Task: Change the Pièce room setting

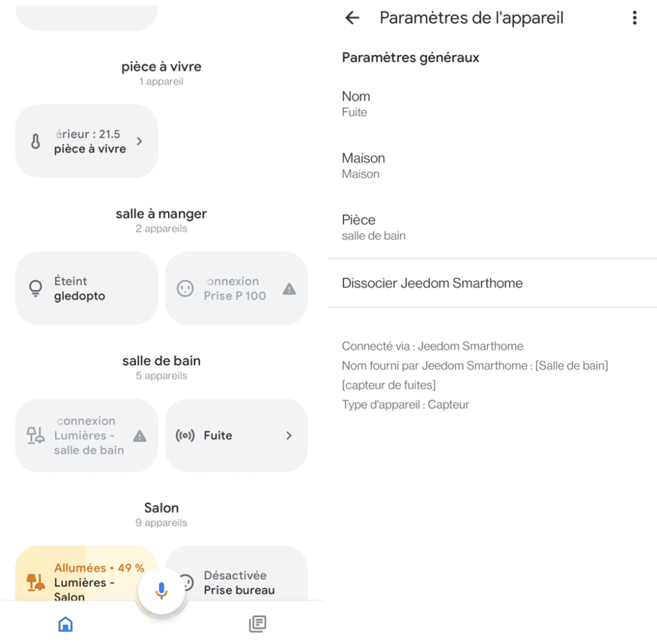Action: (x=373, y=227)
